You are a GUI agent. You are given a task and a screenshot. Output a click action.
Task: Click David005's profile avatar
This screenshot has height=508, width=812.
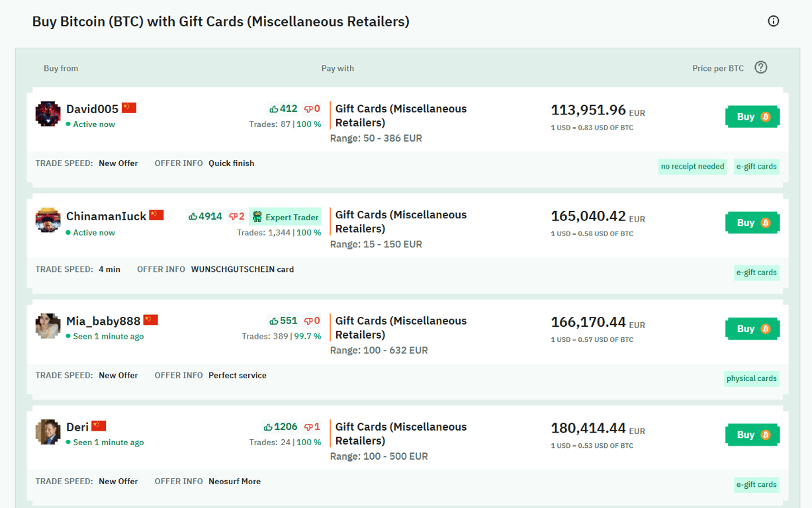[x=48, y=114]
